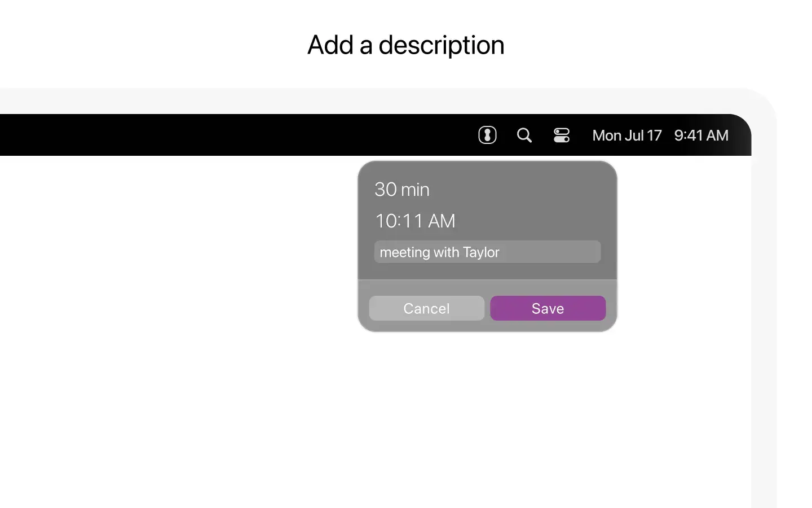Click "AM" in the 10:11 end time
Viewport: 812px width, 508px height.
tap(442, 221)
